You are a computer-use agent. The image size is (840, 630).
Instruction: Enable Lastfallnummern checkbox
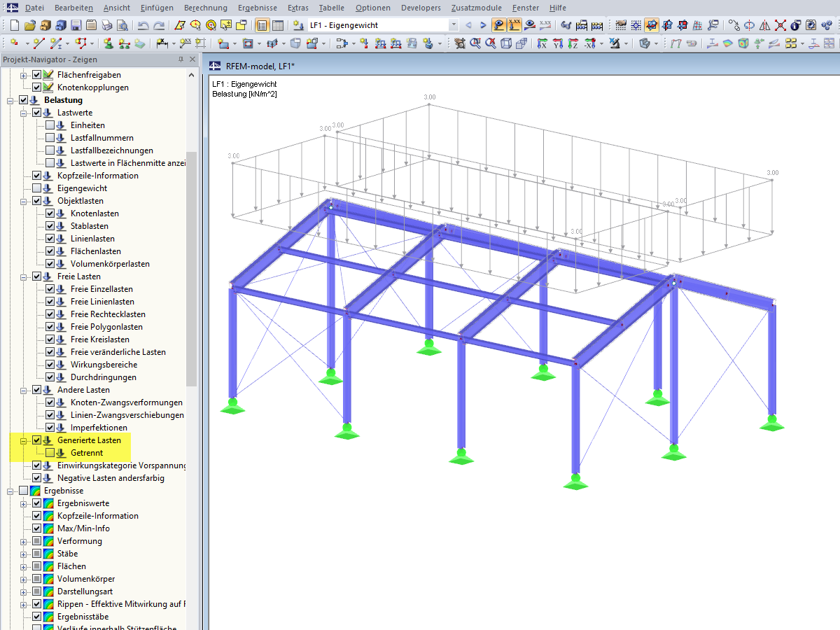50,138
